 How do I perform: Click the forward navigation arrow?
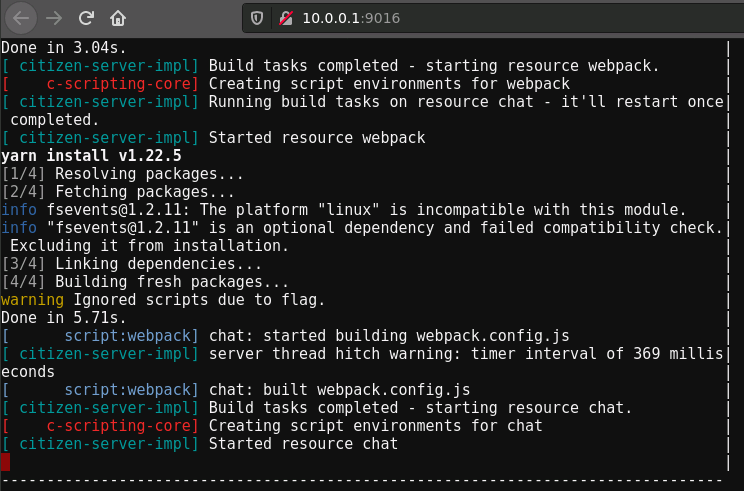click(54, 18)
